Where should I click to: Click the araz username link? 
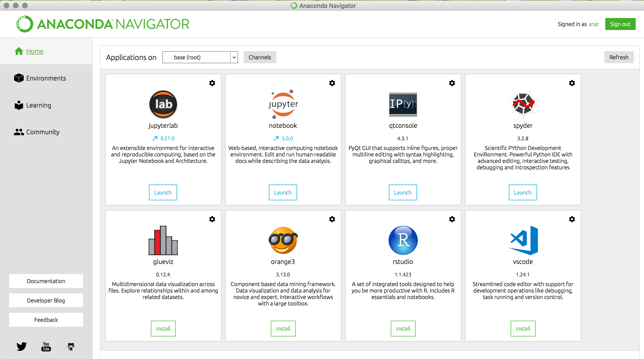coord(593,24)
